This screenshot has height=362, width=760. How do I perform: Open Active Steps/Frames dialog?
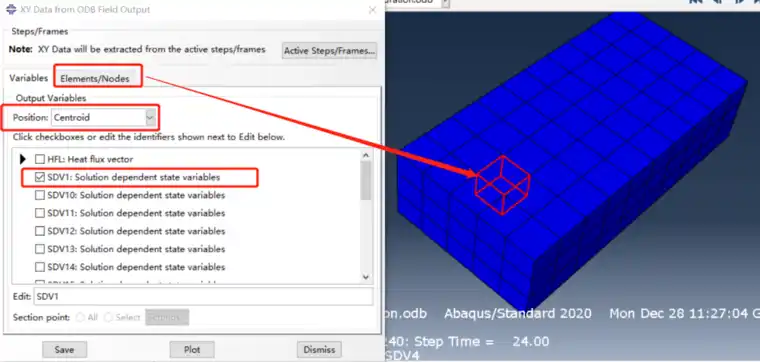pyautogui.click(x=329, y=50)
